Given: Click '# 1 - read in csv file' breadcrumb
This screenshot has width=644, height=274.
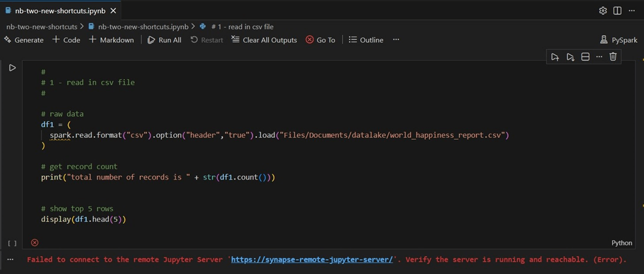Looking at the screenshot, I should [x=237, y=26].
